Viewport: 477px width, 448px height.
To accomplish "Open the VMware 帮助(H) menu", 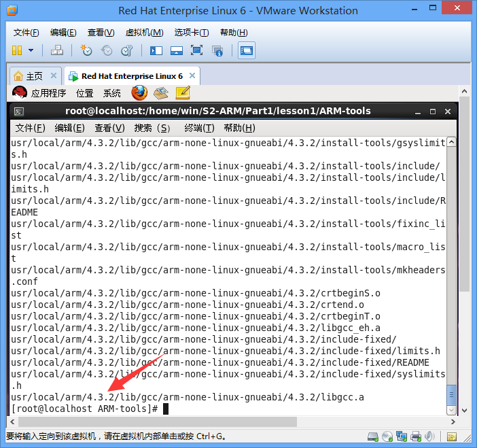I will tap(234, 33).
